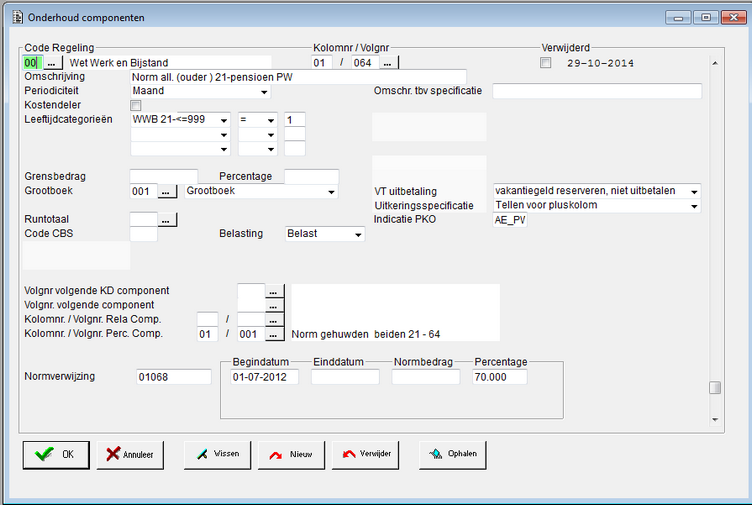Click the 'Wet Werk en Bijstand' text
This screenshot has width=752, height=505.
[x=119, y=63]
